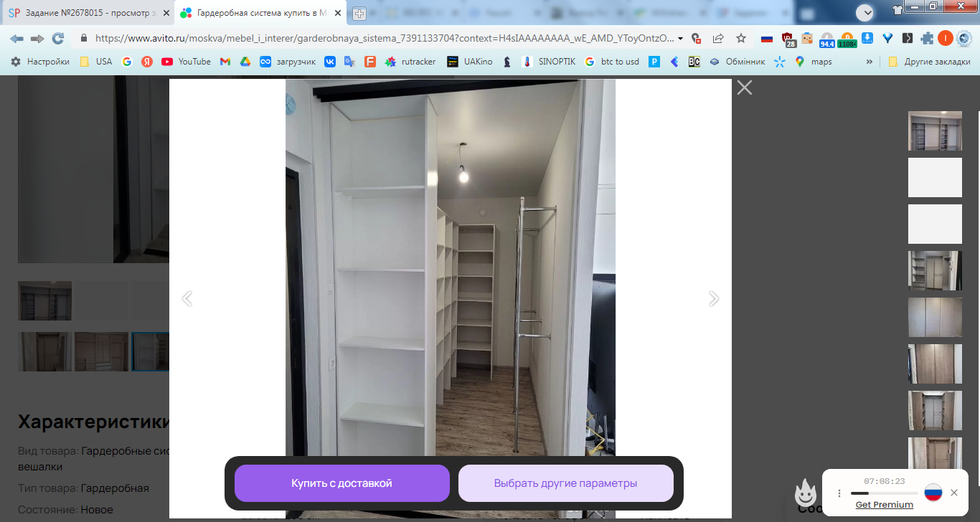The width and height of the screenshot is (980, 522).
Task: Open the Bitcoin price extension with 1108 badge
Action: (847, 40)
